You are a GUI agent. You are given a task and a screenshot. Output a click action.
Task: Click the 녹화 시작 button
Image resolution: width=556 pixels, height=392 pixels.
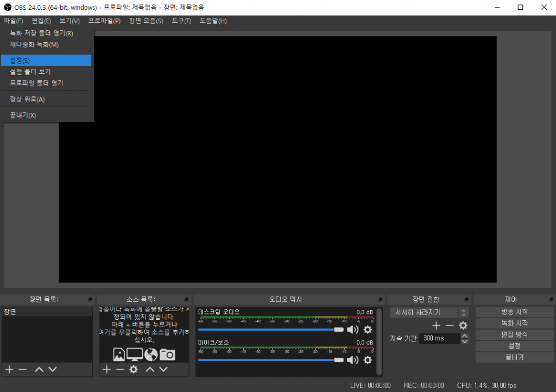pyautogui.click(x=514, y=324)
